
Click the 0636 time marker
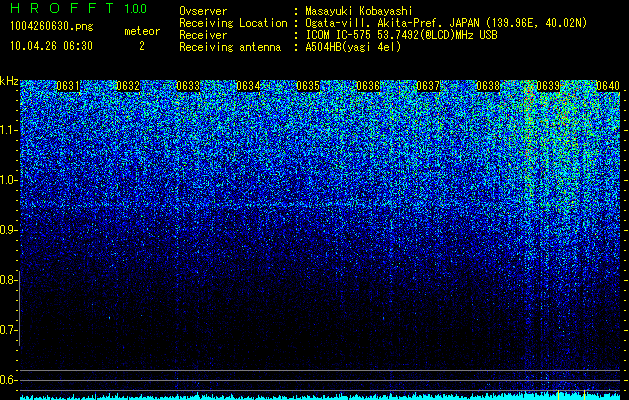click(x=368, y=86)
